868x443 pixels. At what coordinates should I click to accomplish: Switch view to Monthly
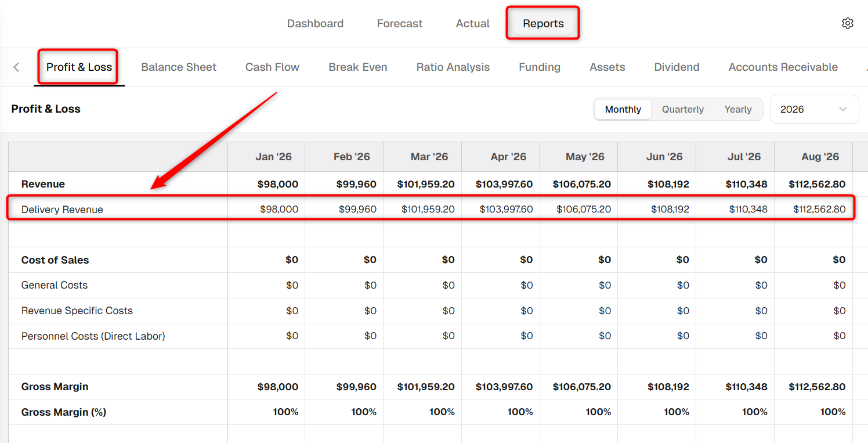[x=623, y=109]
